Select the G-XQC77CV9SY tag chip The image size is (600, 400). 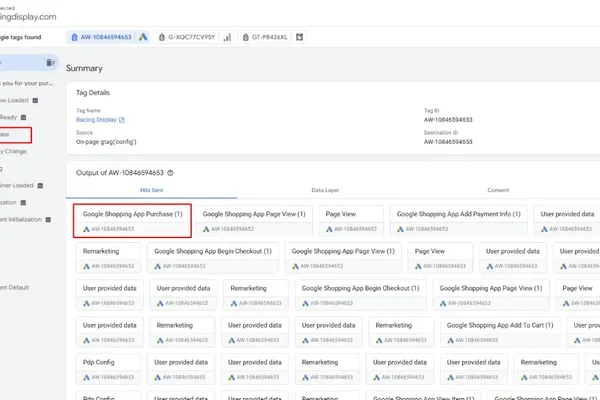pos(195,37)
